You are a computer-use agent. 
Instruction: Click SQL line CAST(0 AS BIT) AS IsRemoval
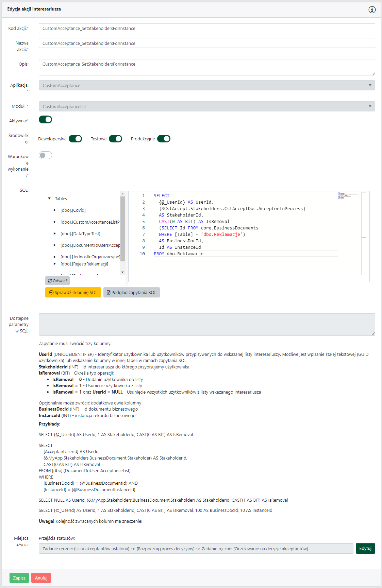(194, 222)
